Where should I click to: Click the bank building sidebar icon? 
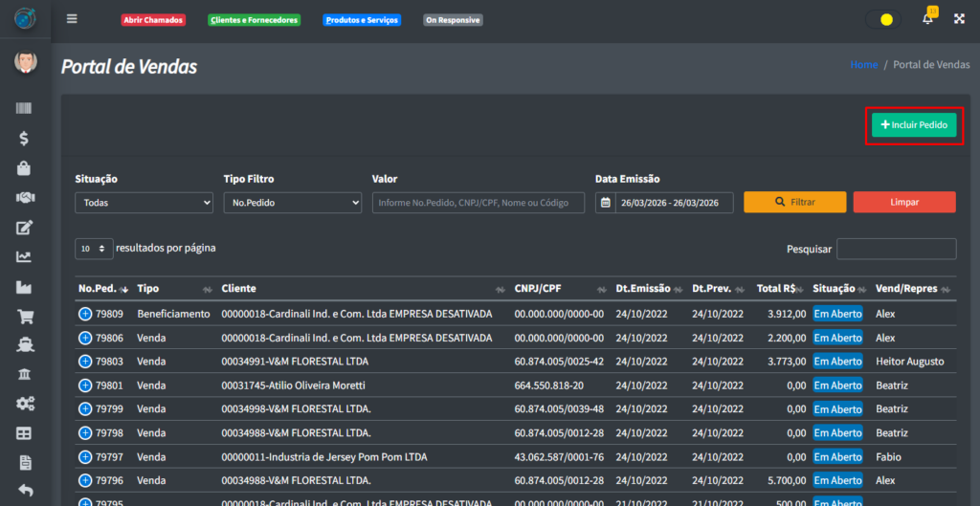[25, 374]
